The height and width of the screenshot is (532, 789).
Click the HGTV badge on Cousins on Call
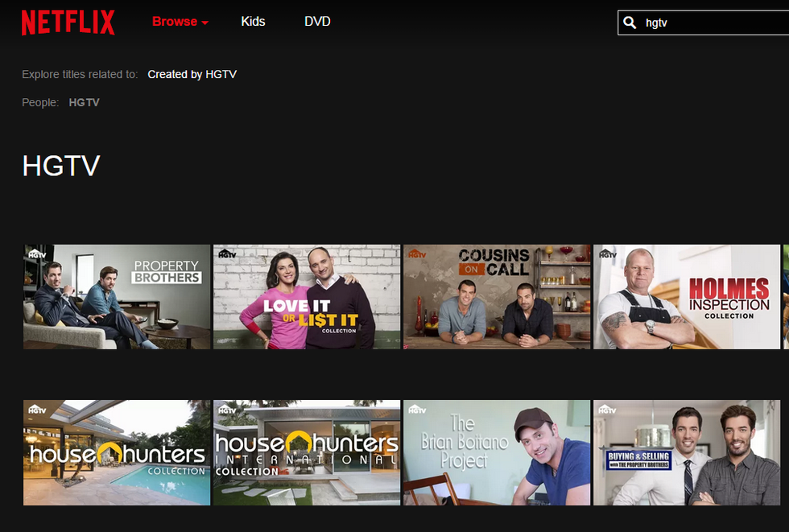pyautogui.click(x=417, y=253)
